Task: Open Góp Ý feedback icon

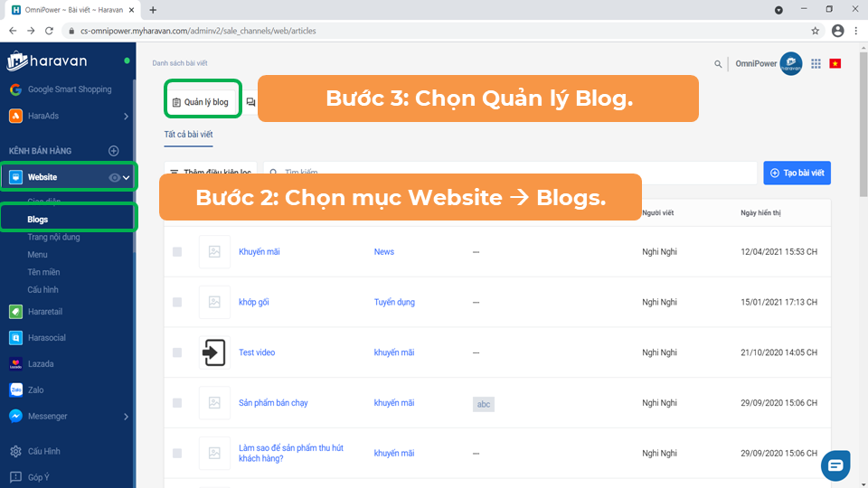Action: pyautogui.click(x=15, y=477)
